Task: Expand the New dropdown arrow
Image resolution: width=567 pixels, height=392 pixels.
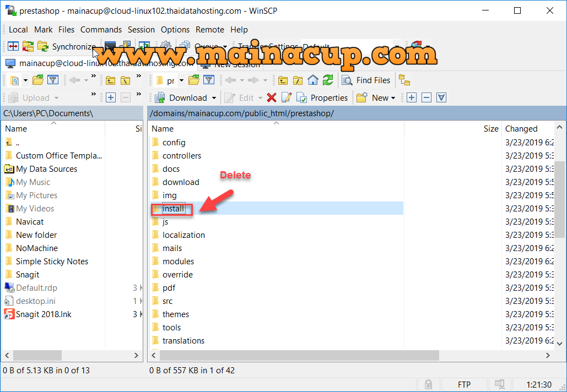Action: (x=393, y=98)
